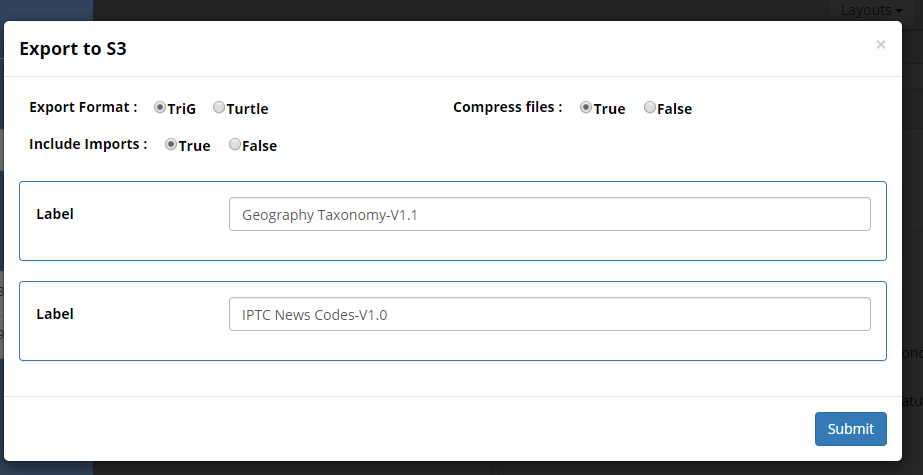Set Include Imports to True
This screenshot has height=475, width=923.
pos(171,144)
